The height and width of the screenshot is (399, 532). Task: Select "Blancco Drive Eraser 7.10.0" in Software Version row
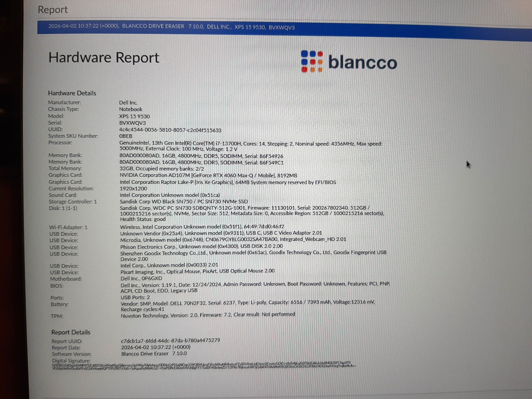click(154, 354)
